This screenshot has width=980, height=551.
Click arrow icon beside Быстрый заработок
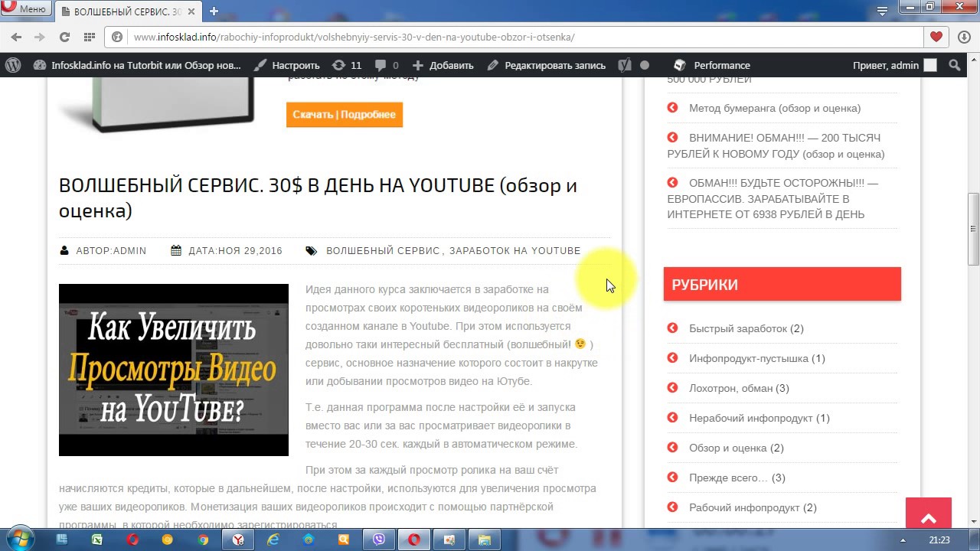pyautogui.click(x=672, y=328)
